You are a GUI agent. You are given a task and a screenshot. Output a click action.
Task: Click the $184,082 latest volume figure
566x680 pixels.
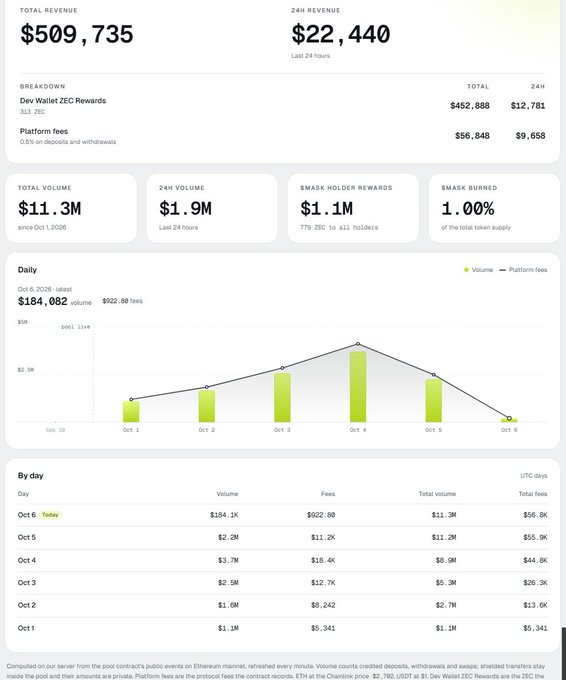coord(43,301)
